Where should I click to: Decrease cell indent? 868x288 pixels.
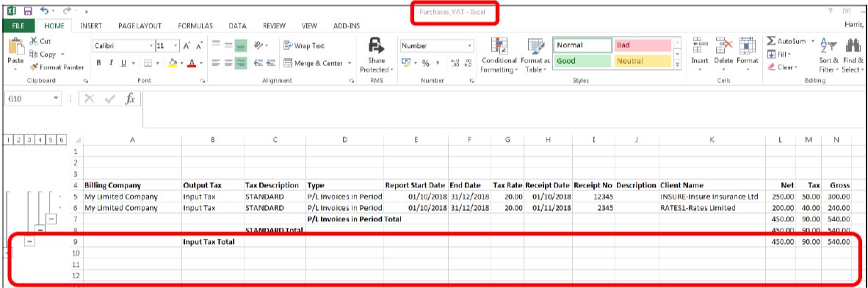click(x=258, y=63)
